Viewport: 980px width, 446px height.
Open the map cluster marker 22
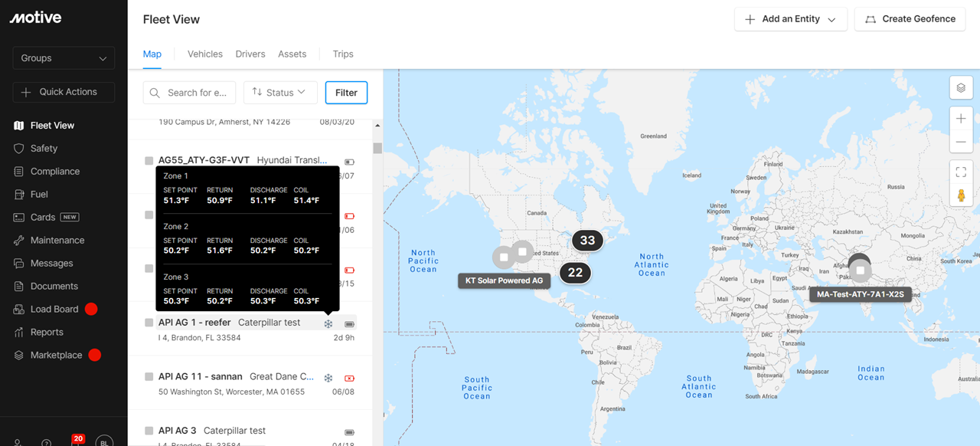pyautogui.click(x=575, y=273)
